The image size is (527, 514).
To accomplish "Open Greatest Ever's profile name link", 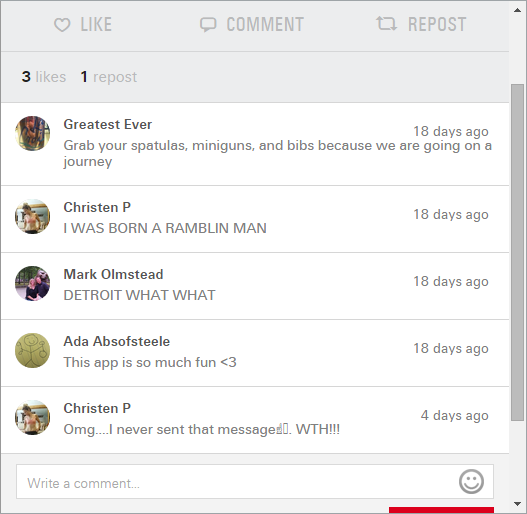I will [x=108, y=124].
